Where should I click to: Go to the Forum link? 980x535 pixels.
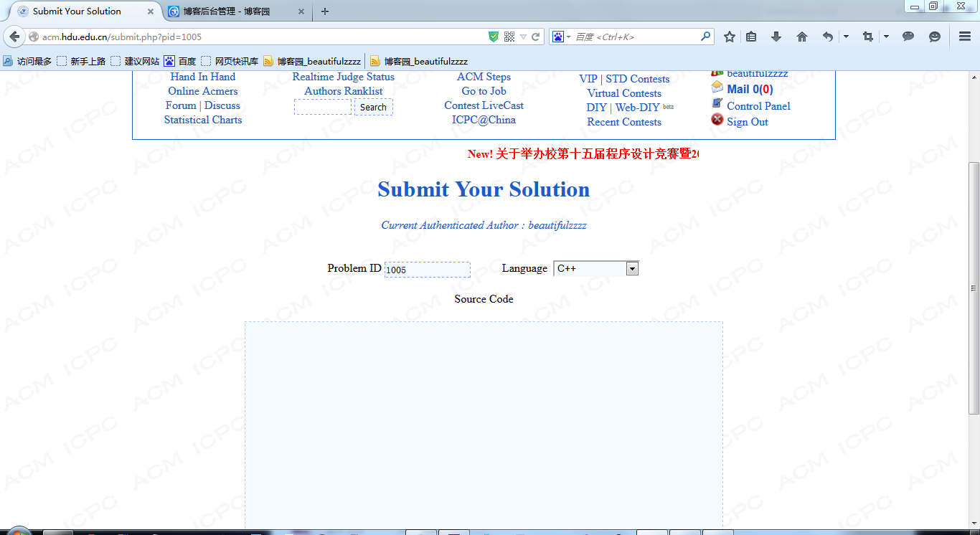tap(181, 105)
